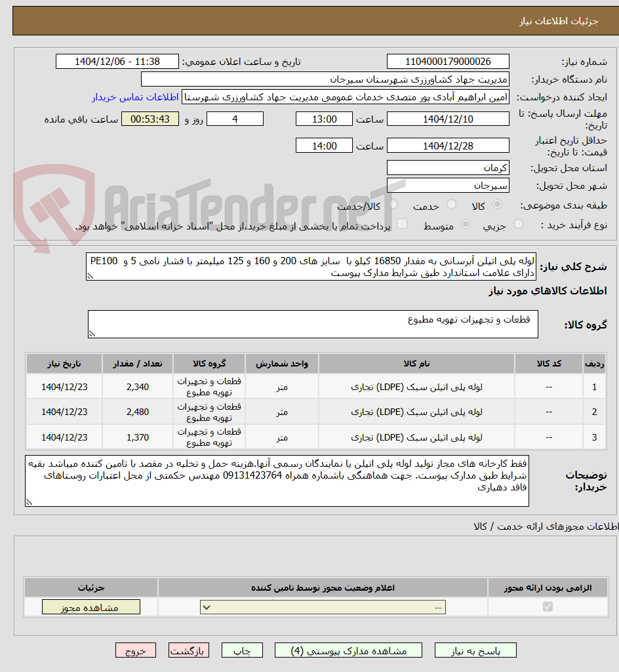This screenshot has width=619, height=672.
Task: Click the بازگشت back button
Action: tap(189, 650)
